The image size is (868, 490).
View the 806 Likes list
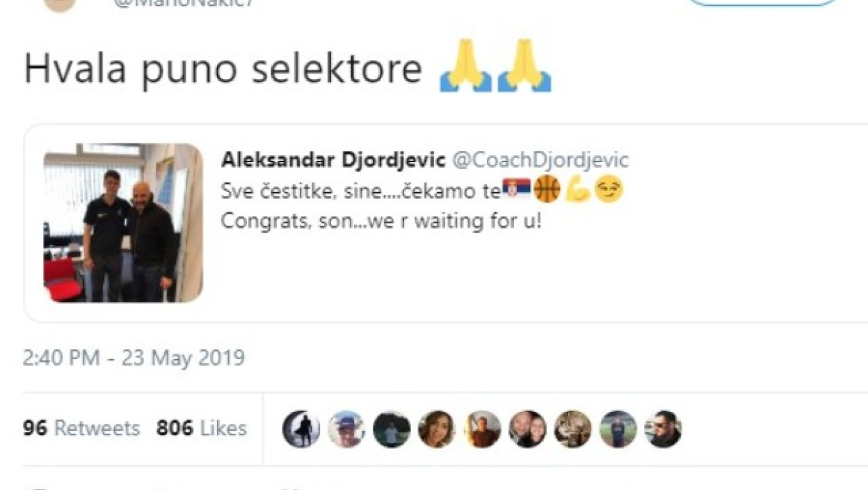tap(201, 428)
